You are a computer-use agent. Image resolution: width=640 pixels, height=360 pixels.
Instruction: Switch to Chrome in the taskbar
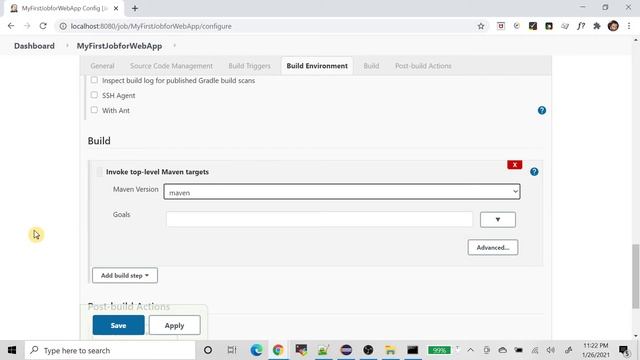(278, 350)
